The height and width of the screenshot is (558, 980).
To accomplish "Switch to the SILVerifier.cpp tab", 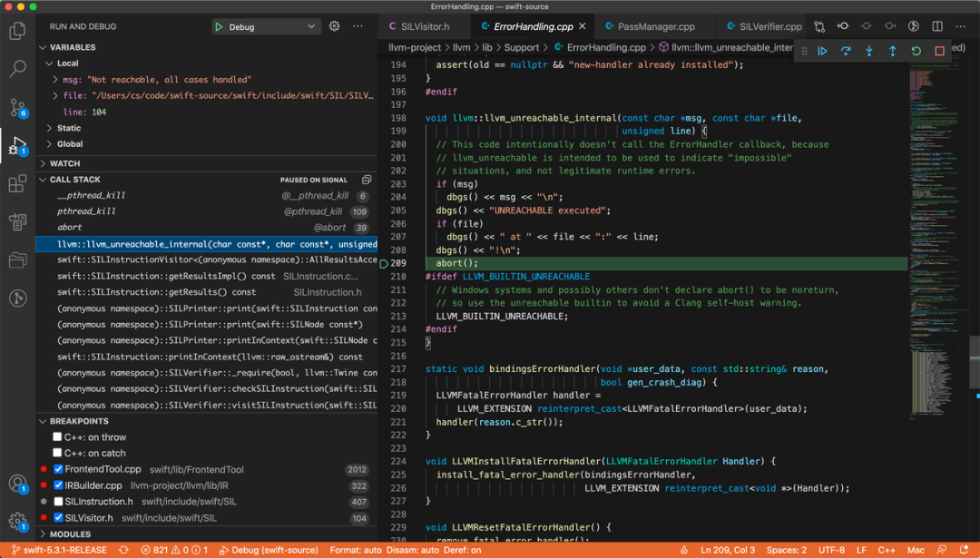I will (x=764, y=26).
